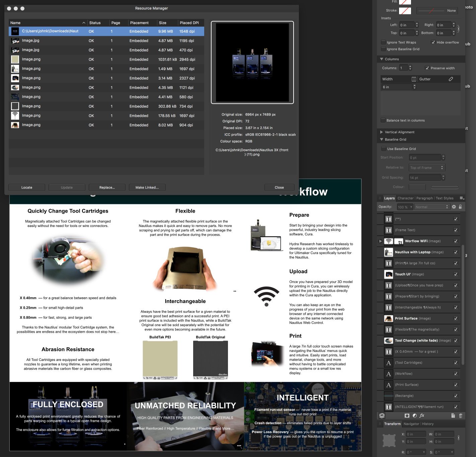The height and width of the screenshot is (457, 476).
Task: Switch to the Paragraph tab
Action: tap(424, 198)
